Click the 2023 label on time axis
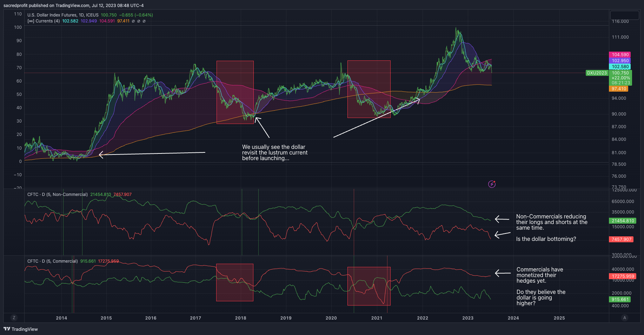644x335 pixels. coord(468,318)
